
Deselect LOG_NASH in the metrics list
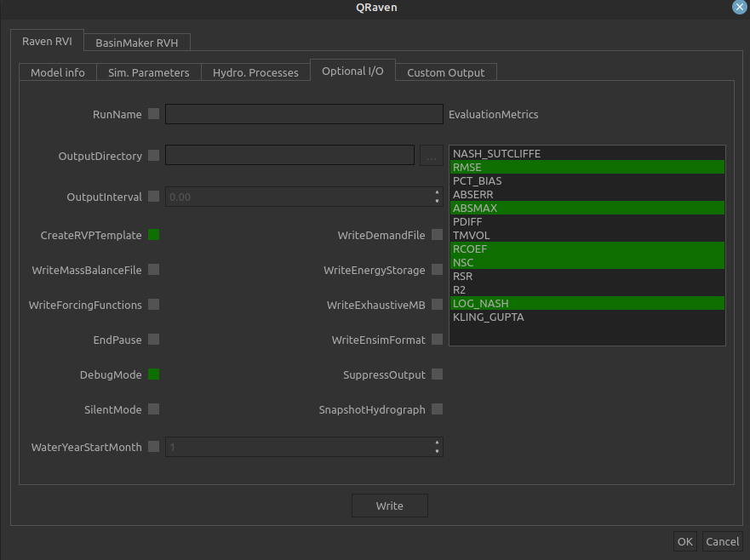tap(587, 304)
